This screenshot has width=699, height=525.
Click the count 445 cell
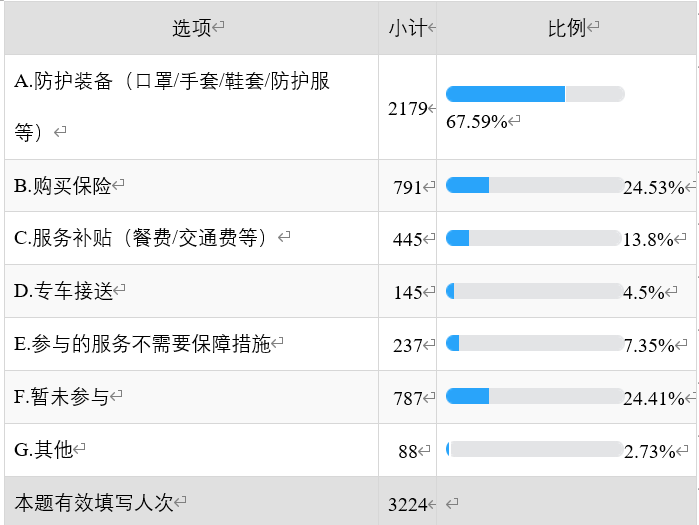(x=407, y=239)
